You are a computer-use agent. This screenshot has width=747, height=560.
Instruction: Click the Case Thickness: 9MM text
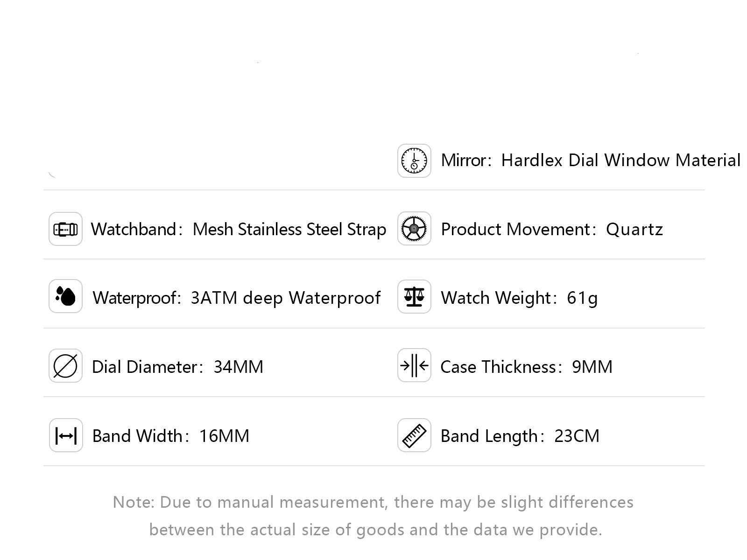526,367
